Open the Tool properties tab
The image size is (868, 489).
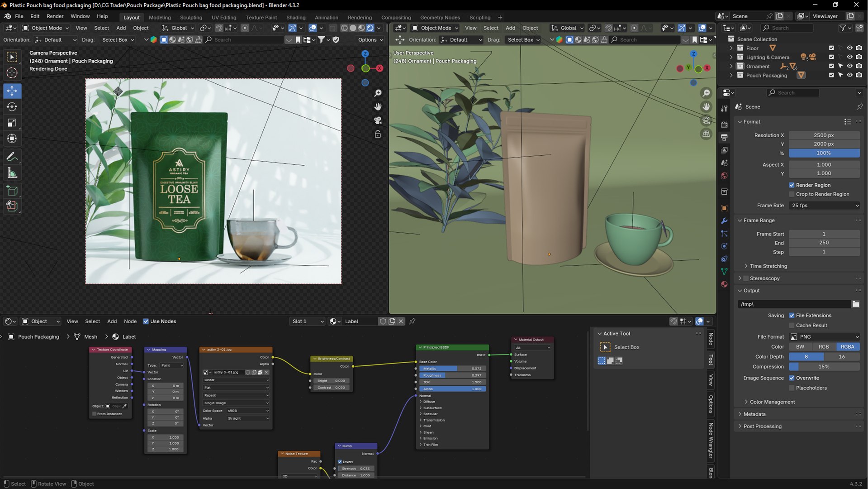[724, 109]
